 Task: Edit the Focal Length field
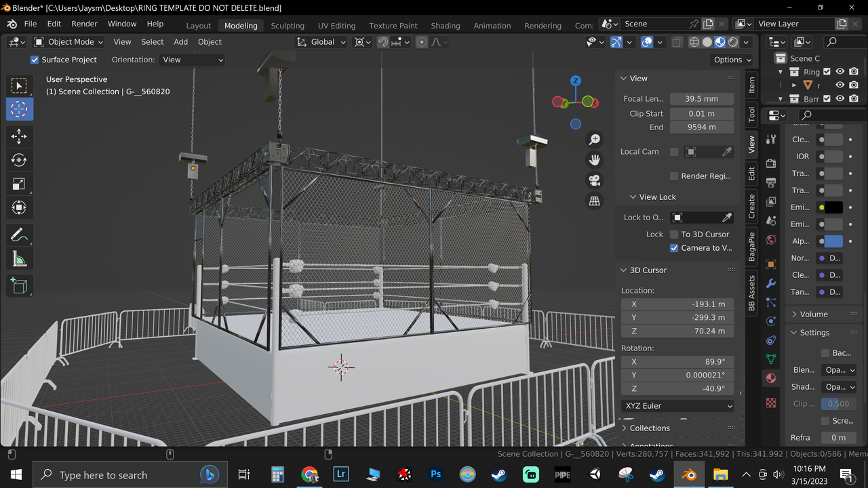pos(702,99)
